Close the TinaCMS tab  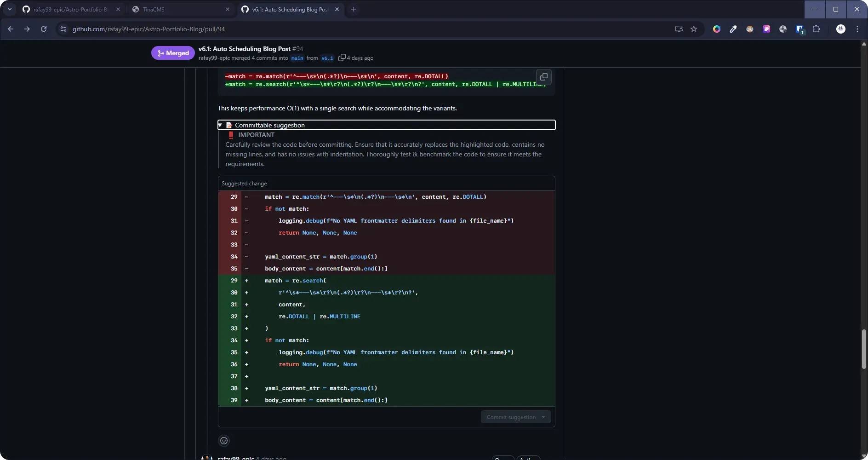coord(228,9)
